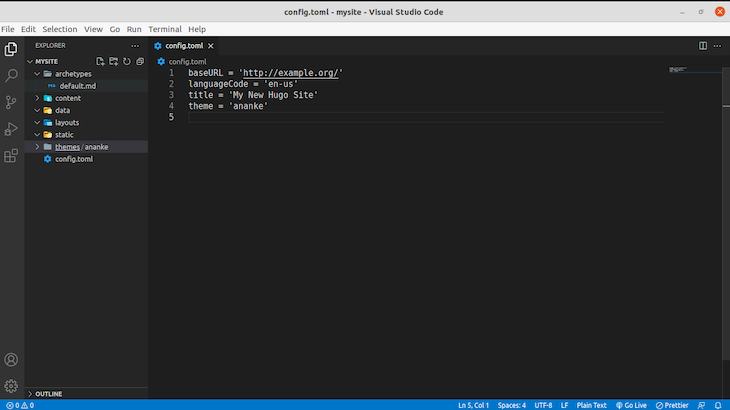Click config.toml in the breadcrumb
The width and height of the screenshot is (730, 410).
click(x=187, y=61)
